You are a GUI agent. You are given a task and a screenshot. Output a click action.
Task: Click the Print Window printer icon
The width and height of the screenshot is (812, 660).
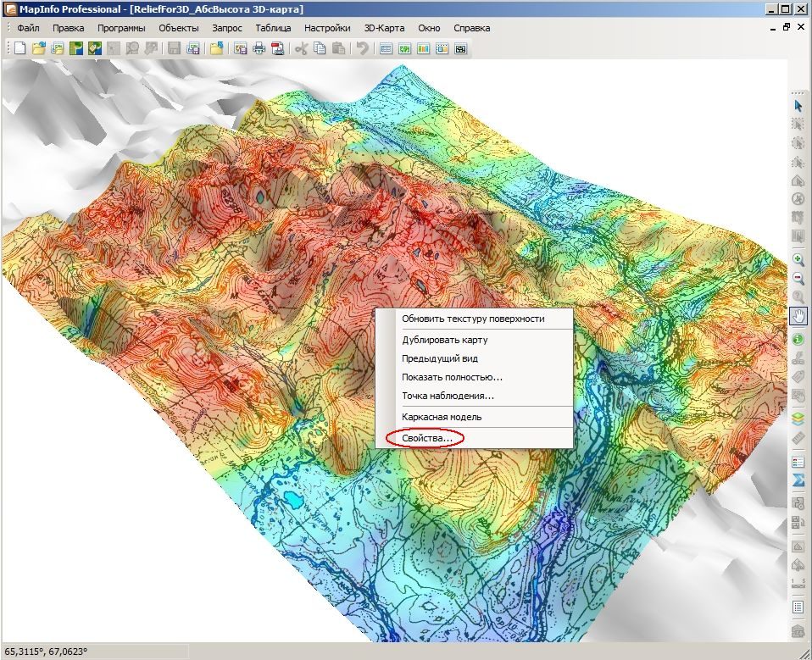pos(259,48)
